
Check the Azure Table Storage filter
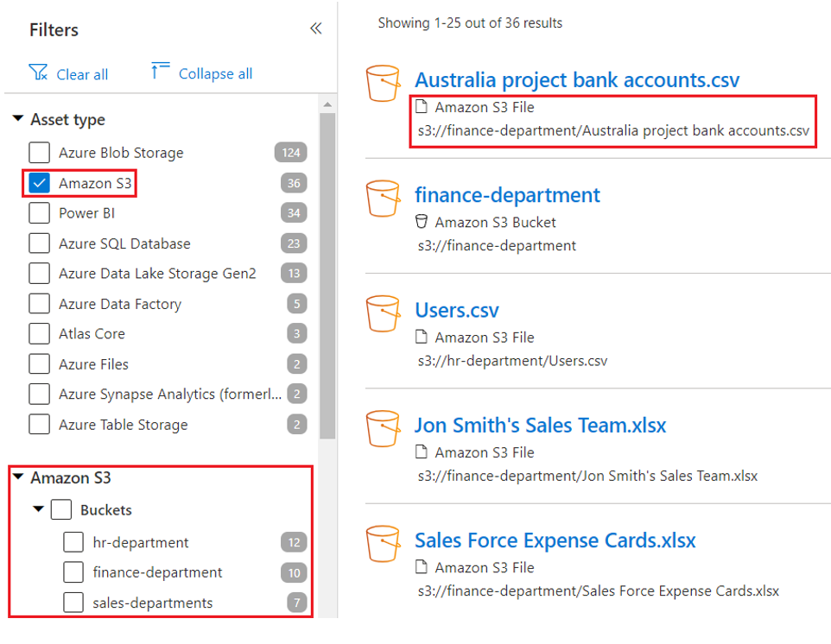tap(39, 424)
